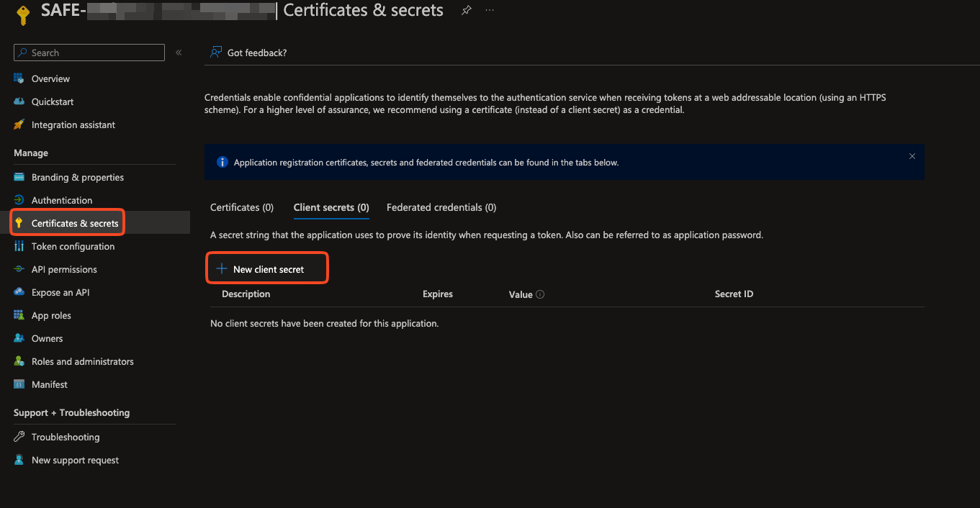
Task: Open API permissions
Action: tap(64, 269)
